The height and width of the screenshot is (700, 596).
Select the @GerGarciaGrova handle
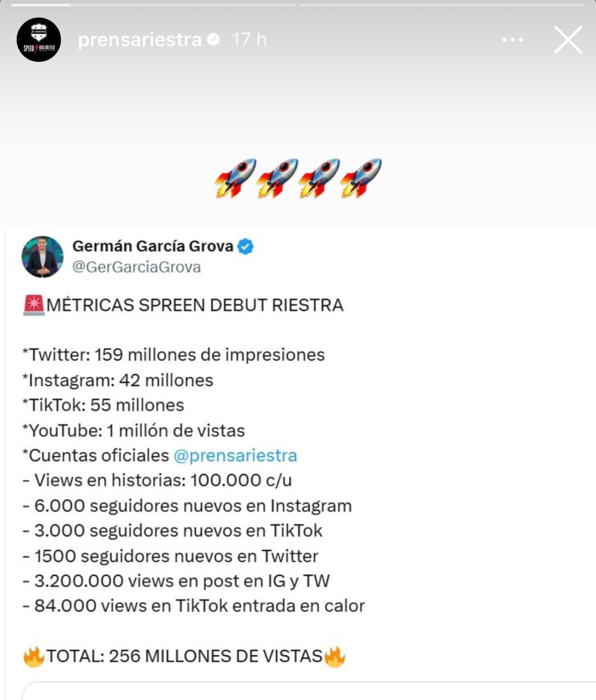[x=136, y=267]
